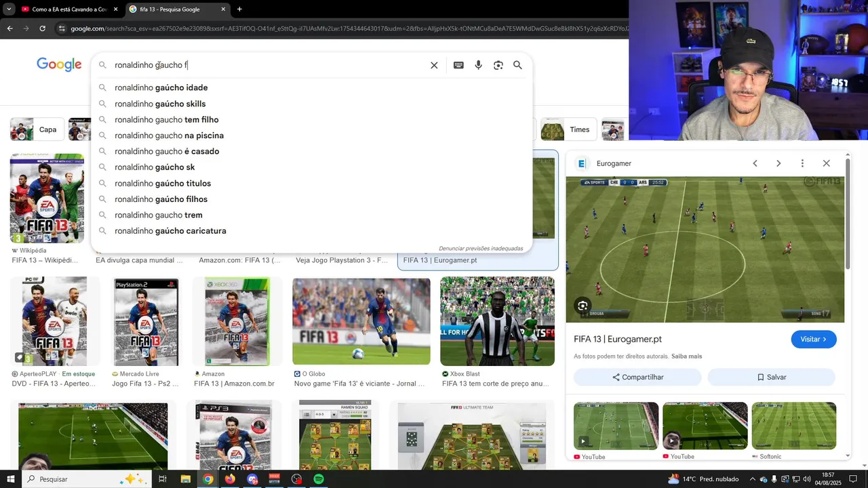Open Windows Start menu
Image resolution: width=868 pixels, height=488 pixels.
tap(10, 479)
